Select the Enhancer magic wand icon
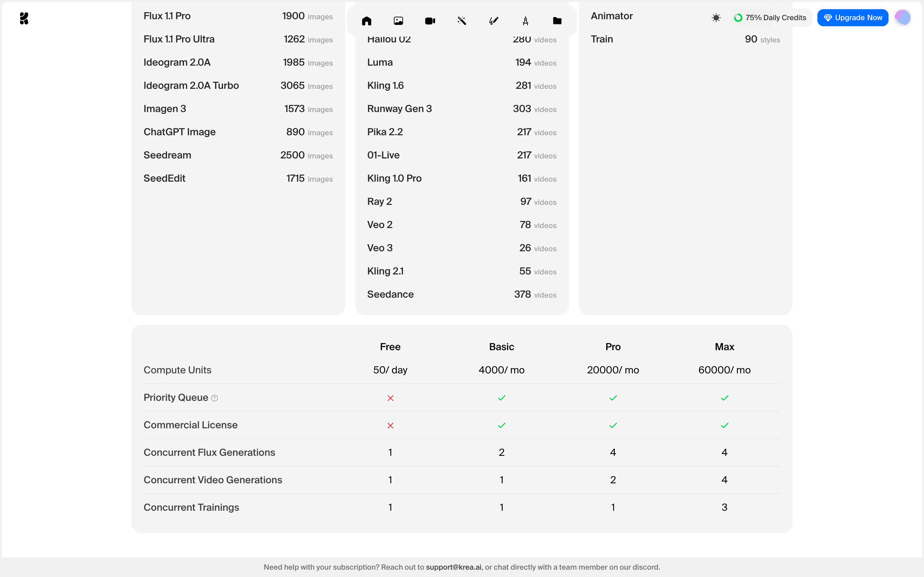The height and width of the screenshot is (577, 924). 461,21
